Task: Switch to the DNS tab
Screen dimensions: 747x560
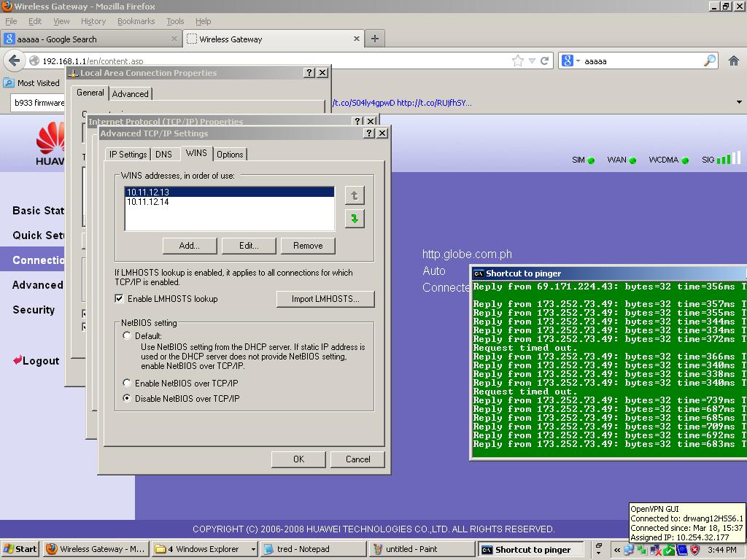Action: point(163,155)
